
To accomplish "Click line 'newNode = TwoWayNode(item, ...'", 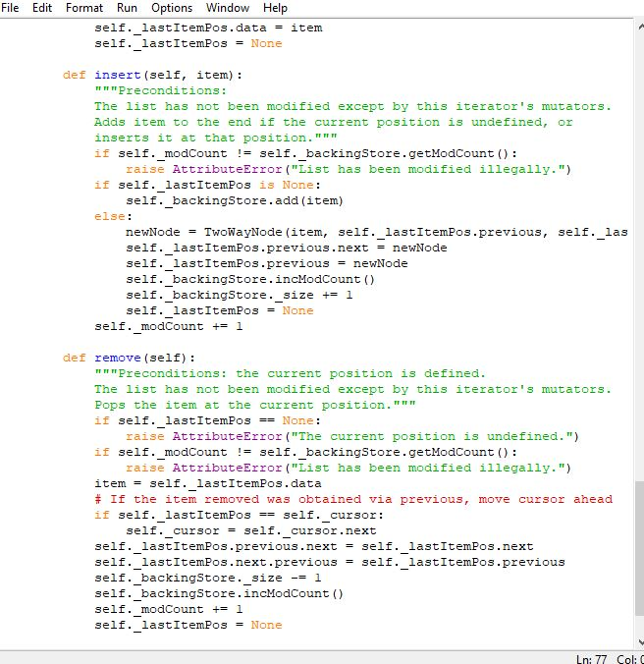I will [x=377, y=232].
